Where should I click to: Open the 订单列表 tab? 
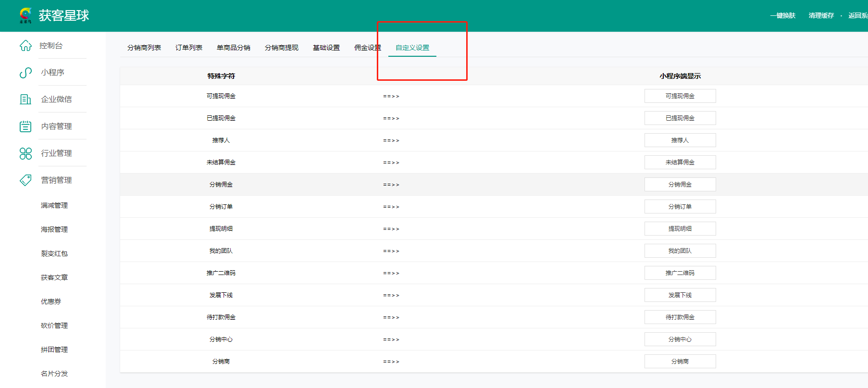click(189, 48)
